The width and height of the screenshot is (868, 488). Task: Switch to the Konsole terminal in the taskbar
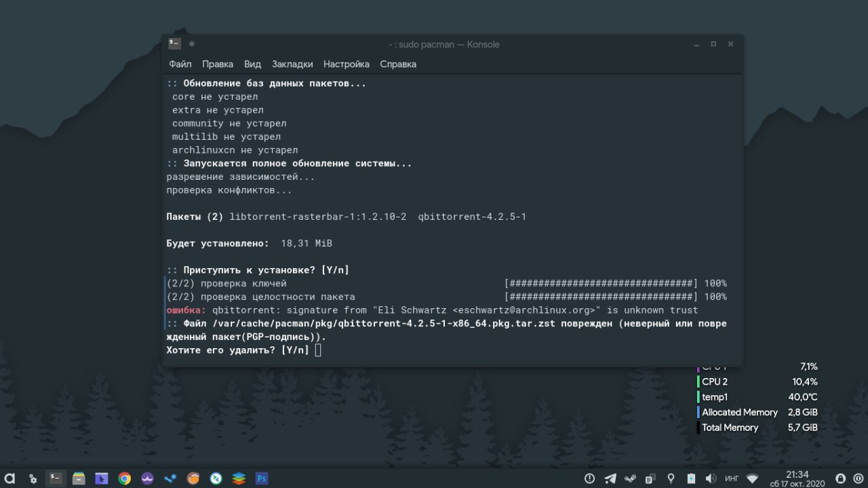(56, 478)
